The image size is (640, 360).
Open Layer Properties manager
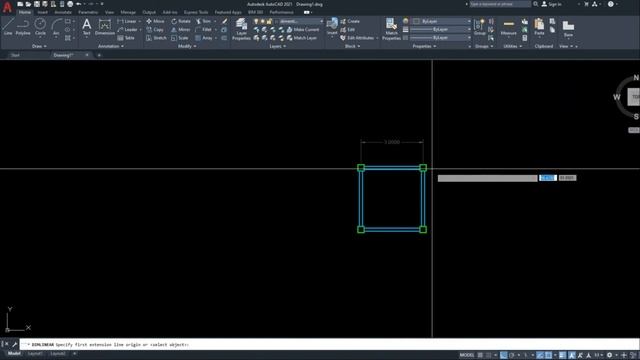pyautogui.click(x=241, y=29)
